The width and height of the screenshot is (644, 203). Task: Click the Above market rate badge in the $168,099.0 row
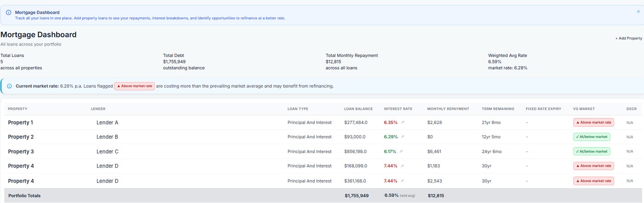(x=593, y=166)
